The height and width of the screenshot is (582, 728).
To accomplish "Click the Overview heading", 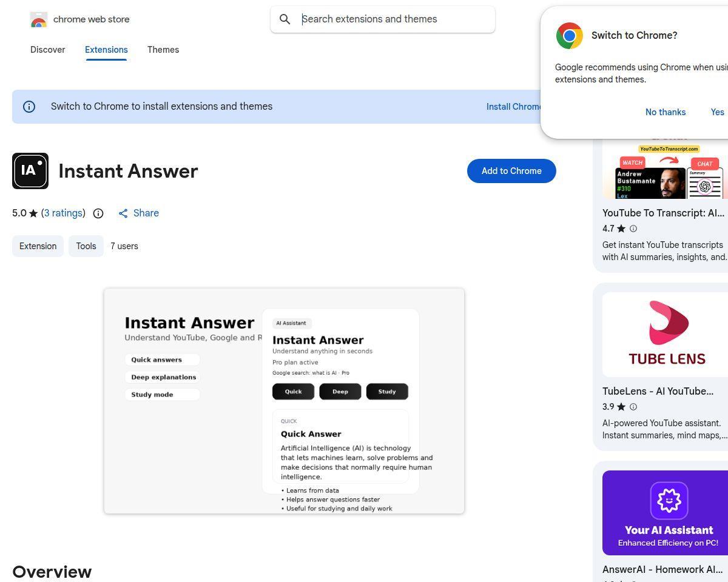I will (x=52, y=572).
